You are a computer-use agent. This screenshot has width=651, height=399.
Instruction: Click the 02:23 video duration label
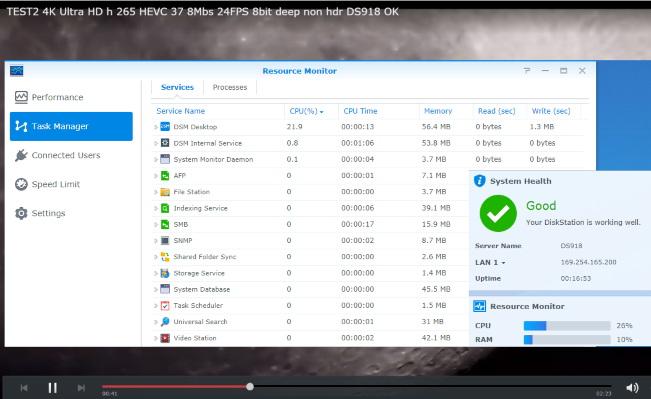604,394
